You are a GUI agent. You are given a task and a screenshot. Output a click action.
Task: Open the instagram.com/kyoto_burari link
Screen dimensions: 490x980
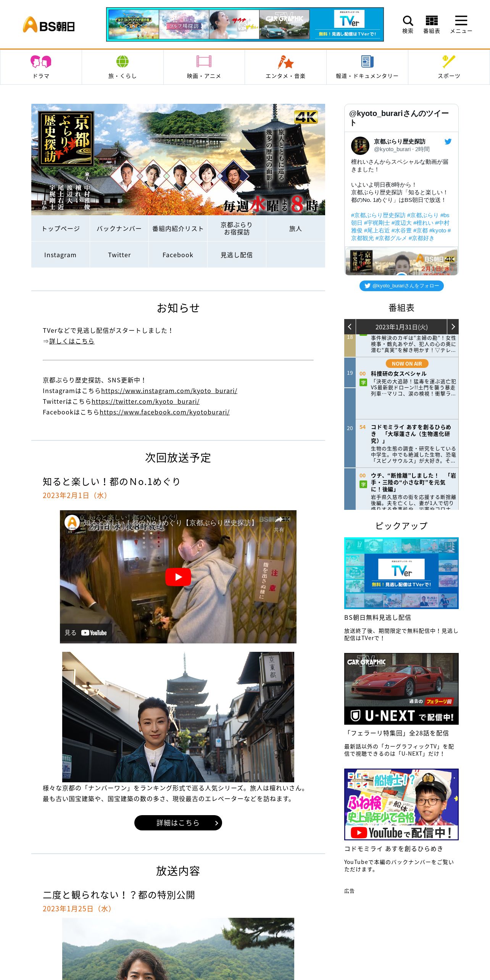(x=169, y=391)
